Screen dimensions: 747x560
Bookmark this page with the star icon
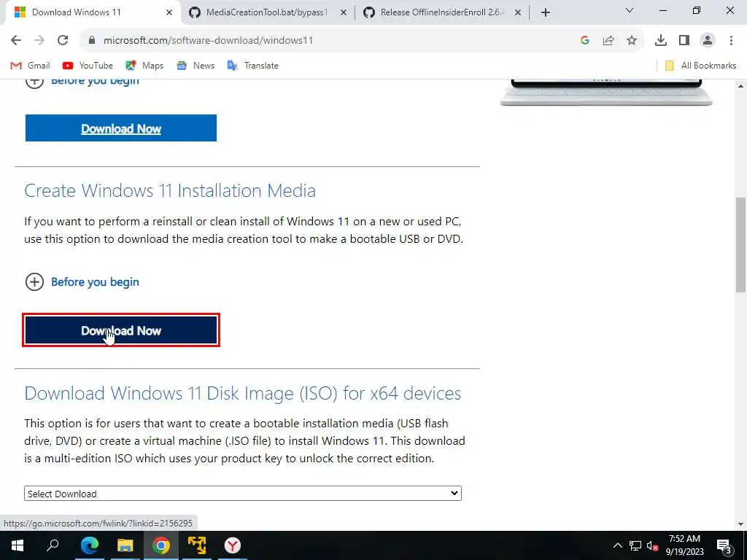click(632, 41)
